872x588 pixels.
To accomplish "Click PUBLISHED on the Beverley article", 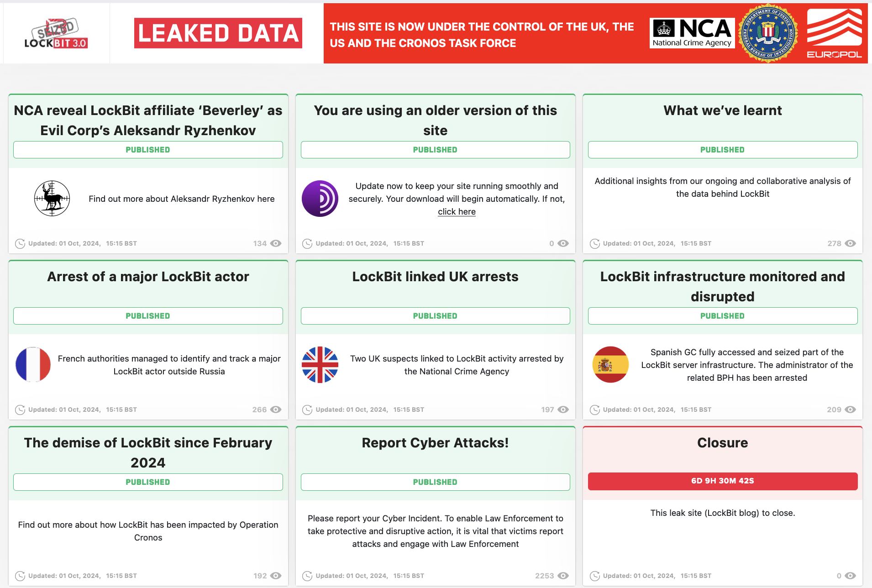I will pyautogui.click(x=148, y=149).
